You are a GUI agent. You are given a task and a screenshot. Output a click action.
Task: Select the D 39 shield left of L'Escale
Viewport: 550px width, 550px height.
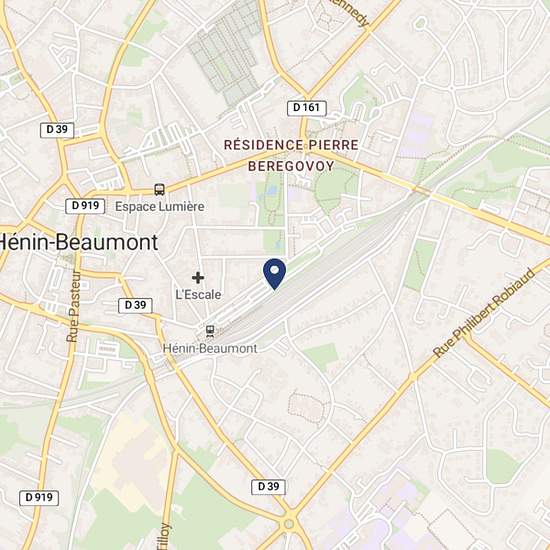coord(135,306)
